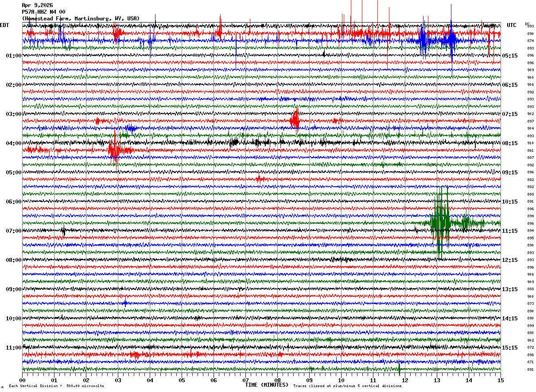The width and height of the screenshot is (536, 392).
Task: Select the '09:00' EDT time label
Action: 14,289
